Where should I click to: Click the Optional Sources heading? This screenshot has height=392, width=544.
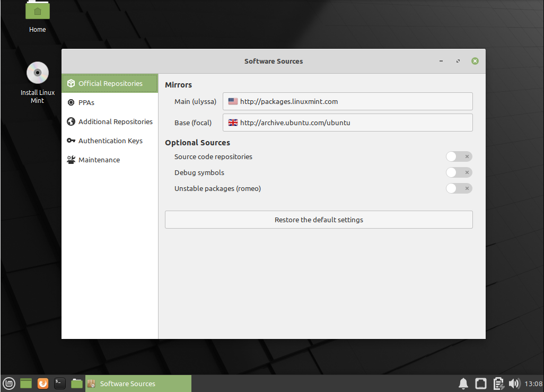pos(197,143)
